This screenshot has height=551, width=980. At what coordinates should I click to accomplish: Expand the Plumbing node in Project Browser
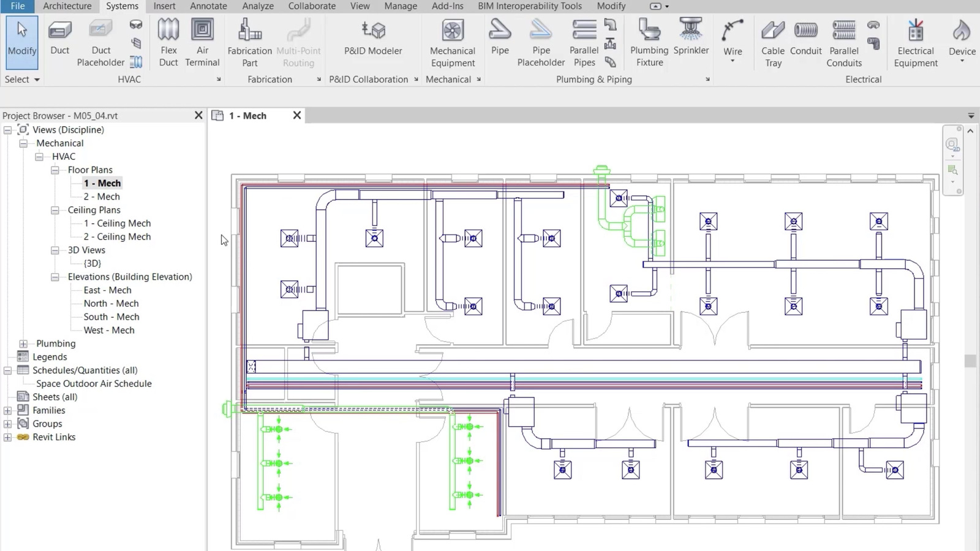point(23,343)
